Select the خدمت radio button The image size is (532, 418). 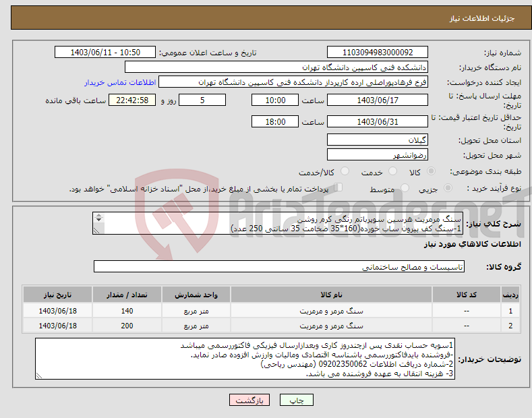pyautogui.click(x=392, y=171)
